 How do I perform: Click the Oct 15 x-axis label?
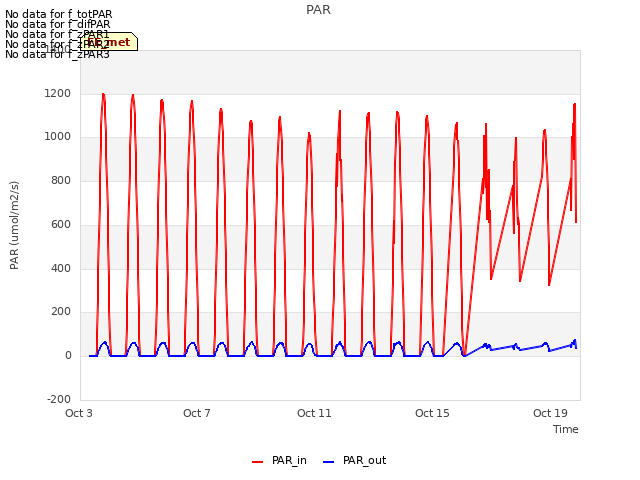432,413
